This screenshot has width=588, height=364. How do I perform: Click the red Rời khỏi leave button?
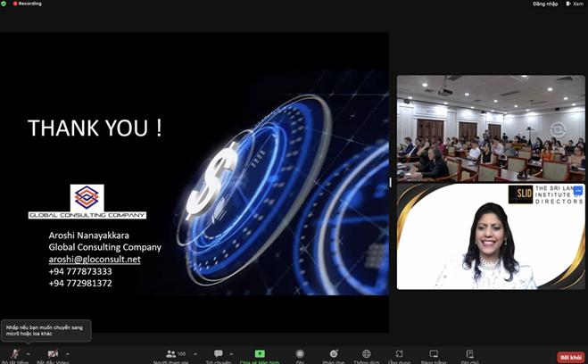(570, 356)
